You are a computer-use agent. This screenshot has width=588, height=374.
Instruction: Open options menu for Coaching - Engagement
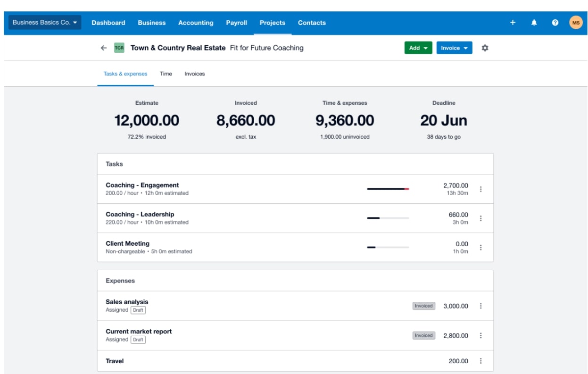pos(480,189)
